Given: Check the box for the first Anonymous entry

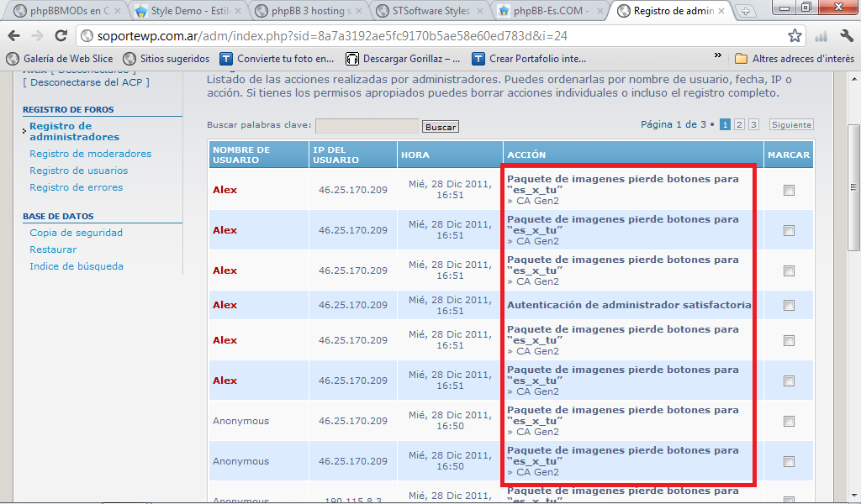Looking at the screenshot, I should point(789,422).
